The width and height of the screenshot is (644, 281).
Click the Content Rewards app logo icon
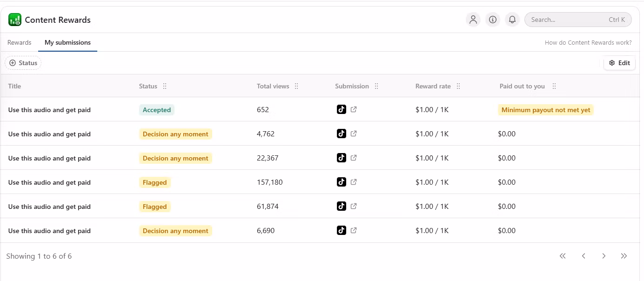click(15, 20)
